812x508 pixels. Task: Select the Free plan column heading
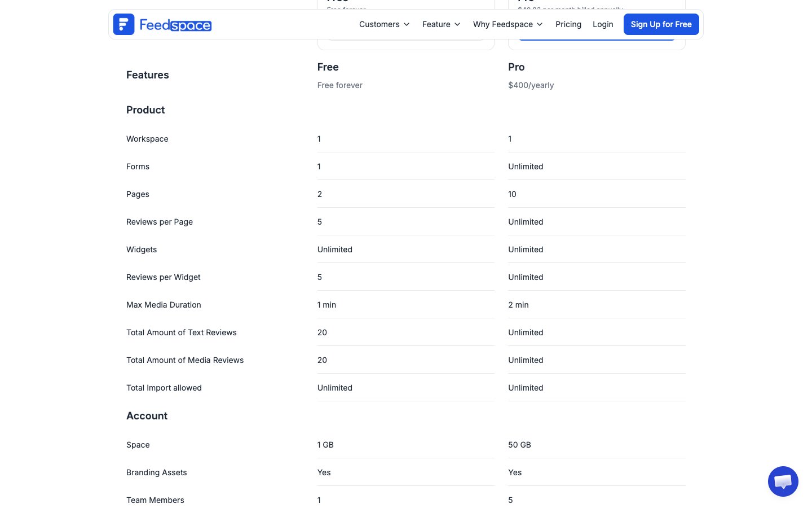(328, 67)
